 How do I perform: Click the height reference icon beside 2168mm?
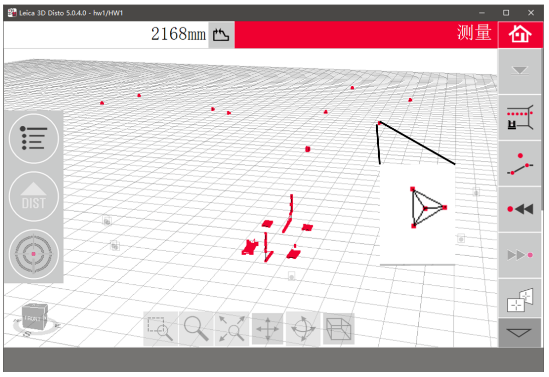(x=221, y=35)
